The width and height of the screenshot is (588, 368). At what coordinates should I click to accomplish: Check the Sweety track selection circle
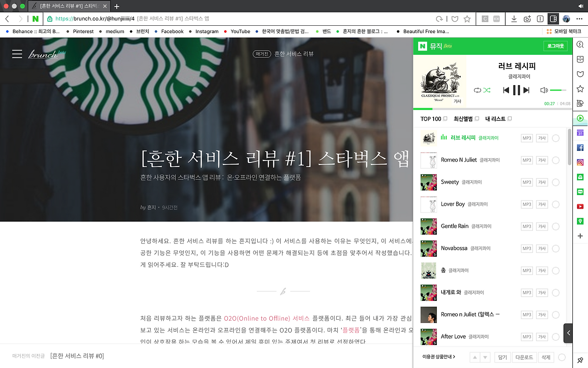pos(556,182)
